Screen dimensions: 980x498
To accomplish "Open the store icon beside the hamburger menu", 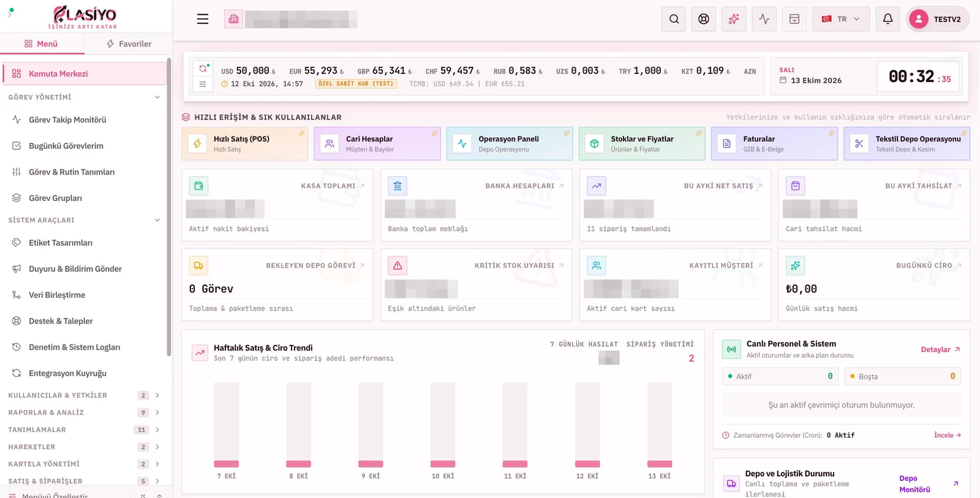I will coord(233,19).
